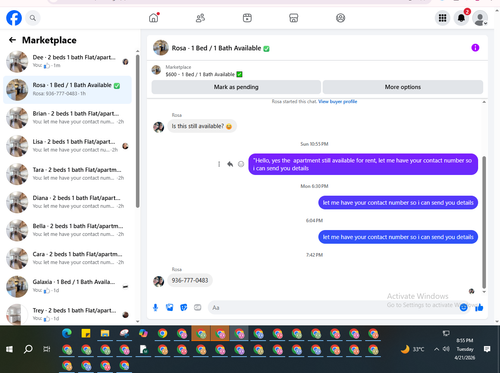Open the weather 33°C widget
The width and height of the screenshot is (500, 373).
(413, 349)
